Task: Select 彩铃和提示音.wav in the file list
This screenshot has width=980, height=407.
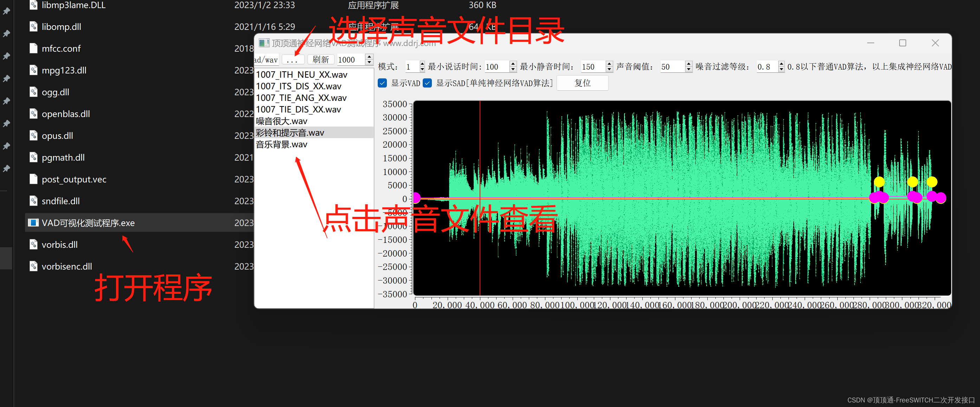Action: [x=314, y=133]
